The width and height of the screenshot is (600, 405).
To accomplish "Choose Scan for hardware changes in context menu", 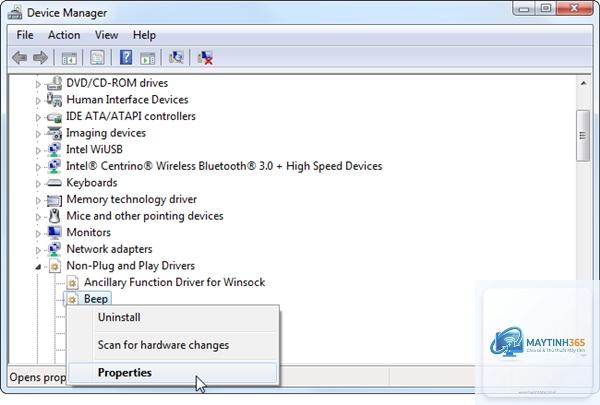I will 173,345.
